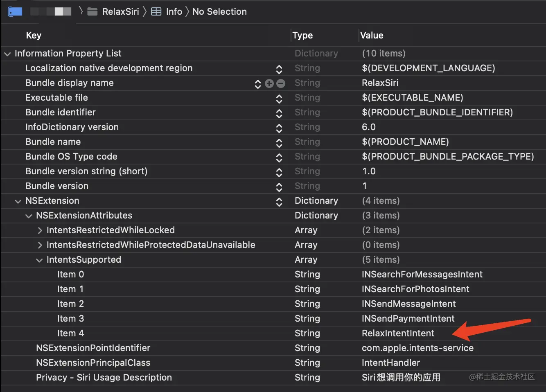Click the add (plus) button on Bundle display name row
This screenshot has width=546, height=392.
[269, 83]
